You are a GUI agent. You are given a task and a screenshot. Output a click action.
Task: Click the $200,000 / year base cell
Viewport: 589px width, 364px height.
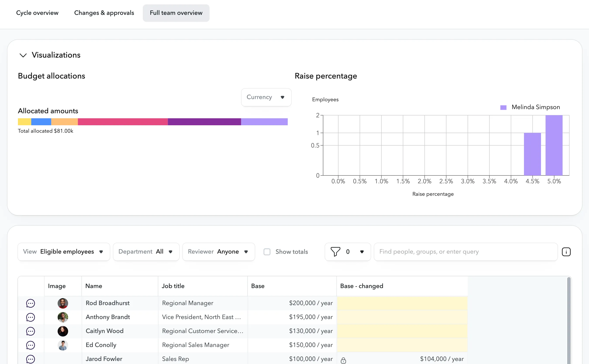(x=292, y=303)
